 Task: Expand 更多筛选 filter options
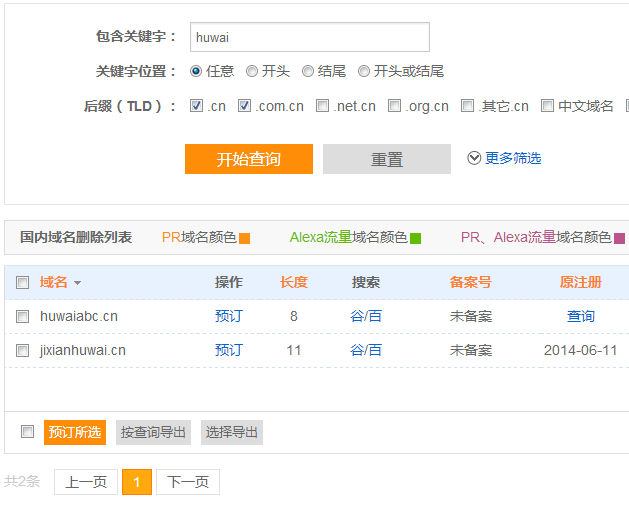(x=504, y=158)
